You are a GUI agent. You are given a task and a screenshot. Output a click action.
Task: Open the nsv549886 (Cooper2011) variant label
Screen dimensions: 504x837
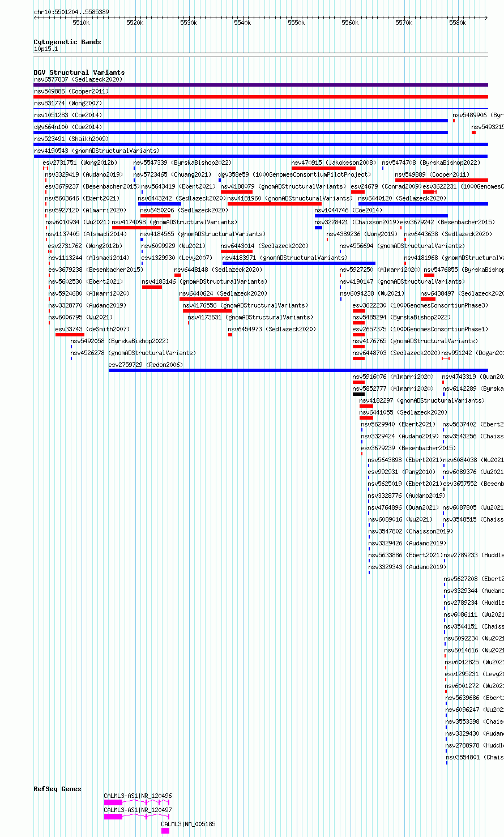pyautogui.click(x=71, y=91)
